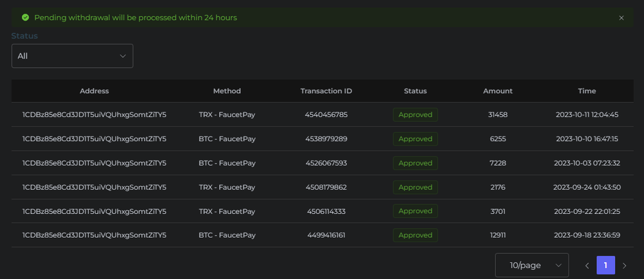Viewport: 644px width, 279px height.
Task: Click timestamp 2023-09-24 01:43:50
Action: tap(587, 187)
